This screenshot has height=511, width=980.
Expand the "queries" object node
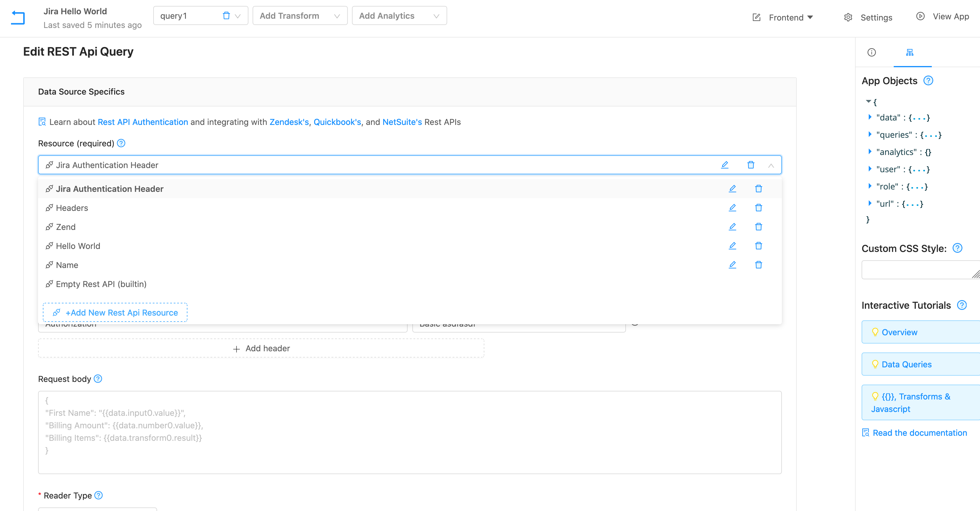(870, 134)
